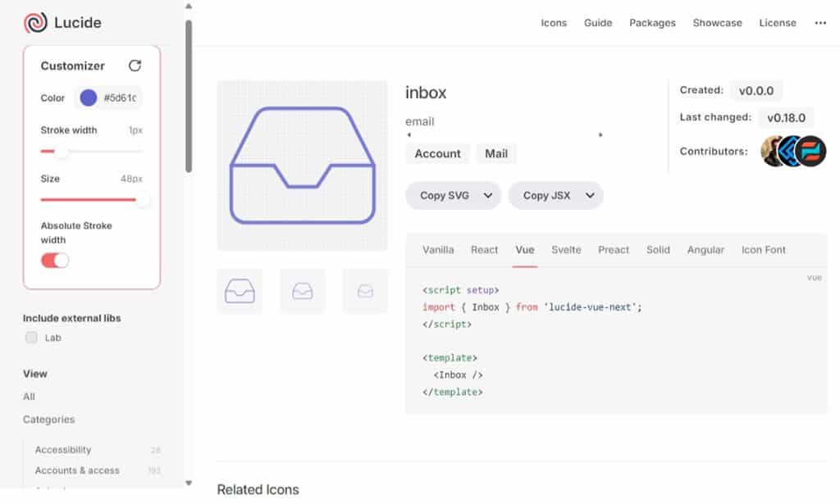The height and width of the screenshot is (504, 840).
Task: Open the Accessibility category
Action: pos(98,450)
